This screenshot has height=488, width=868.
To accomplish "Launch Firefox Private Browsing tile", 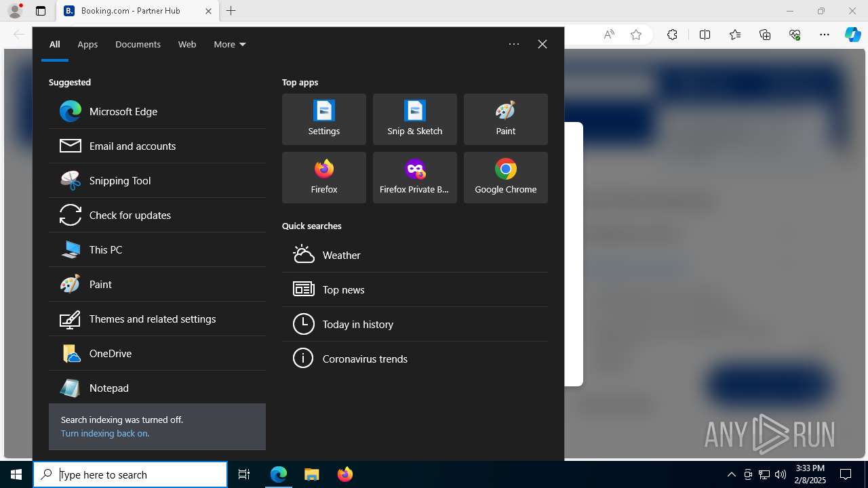I will click(415, 178).
